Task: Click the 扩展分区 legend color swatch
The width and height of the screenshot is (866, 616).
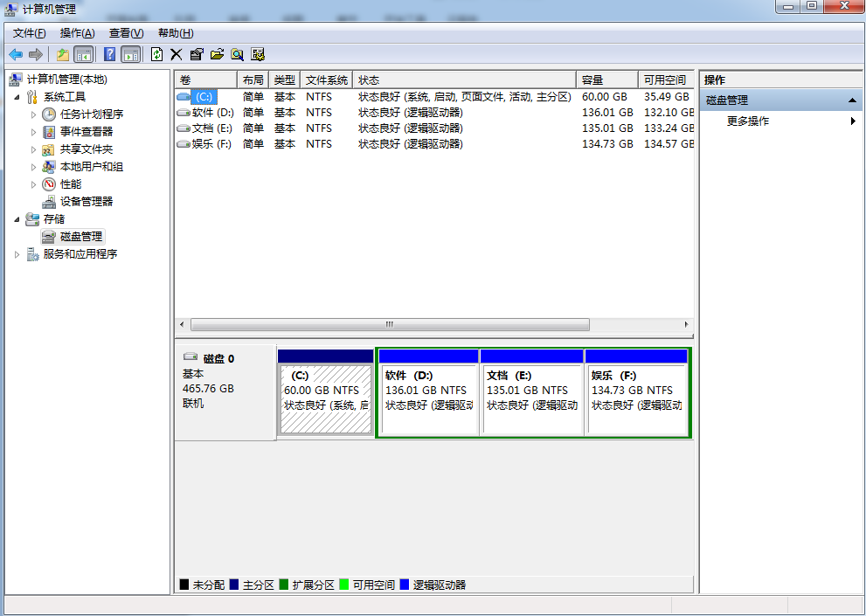Action: click(283, 585)
